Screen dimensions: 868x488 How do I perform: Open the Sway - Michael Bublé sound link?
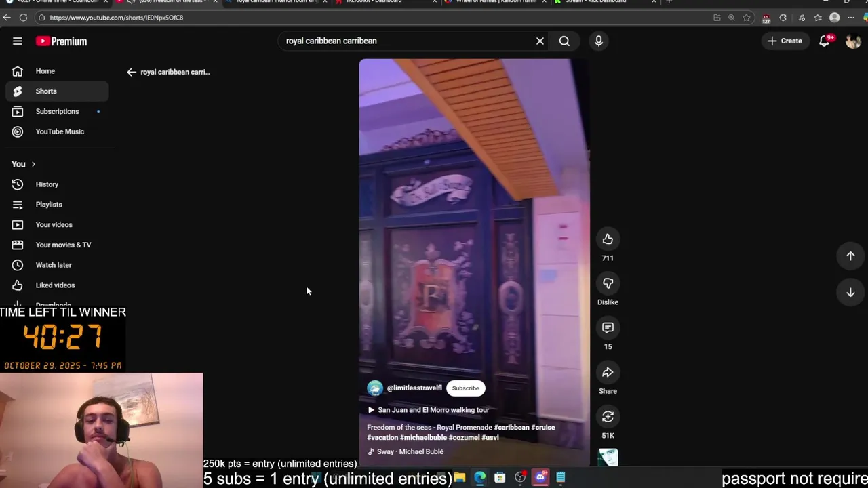[x=406, y=452]
